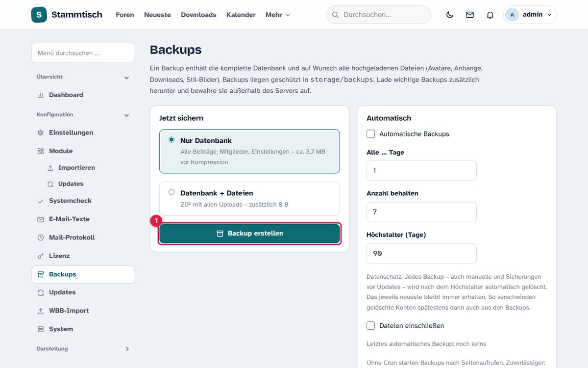Viewport: 588px width, 368px height.
Task: Open the Updates link under Module
Action: (71, 184)
